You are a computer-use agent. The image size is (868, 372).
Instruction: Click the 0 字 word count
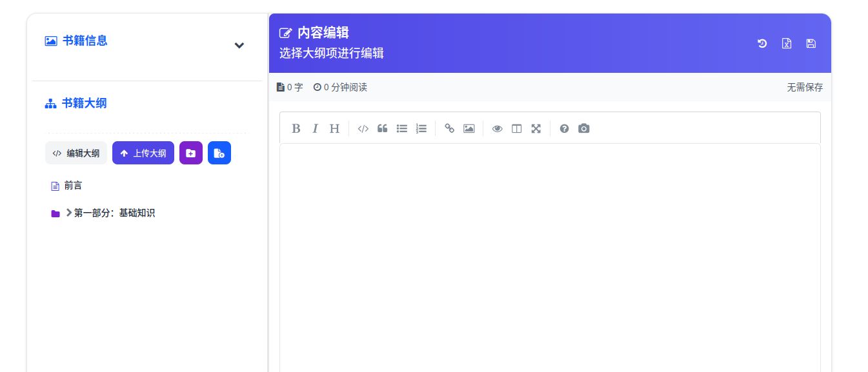[290, 87]
